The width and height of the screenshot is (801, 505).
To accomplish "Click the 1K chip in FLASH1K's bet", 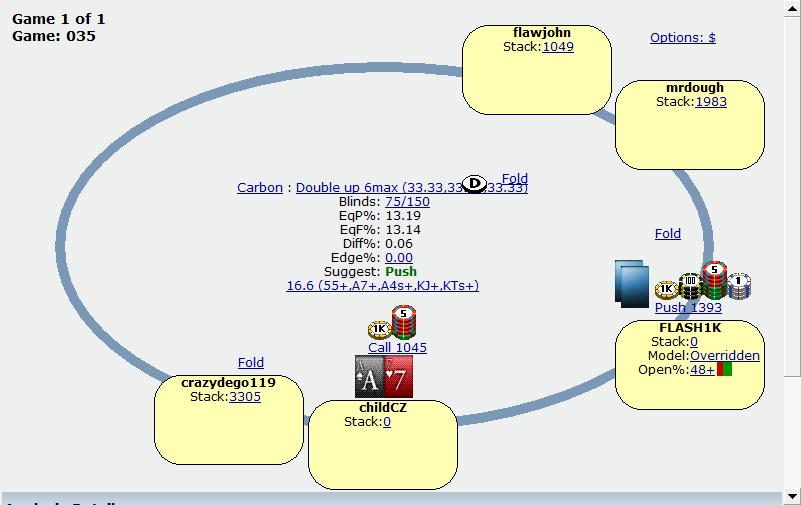I will point(666,290).
